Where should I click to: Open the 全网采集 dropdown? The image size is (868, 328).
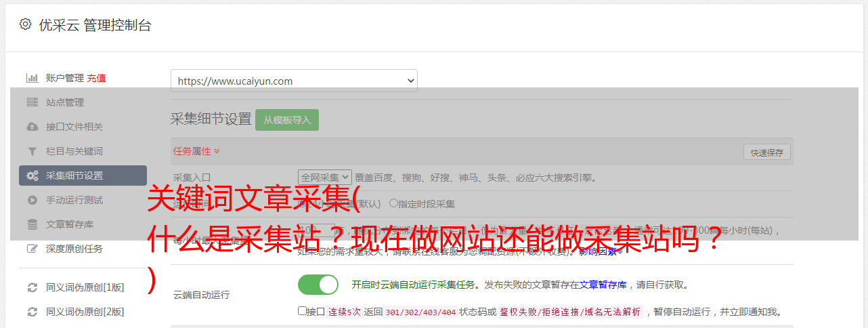(325, 178)
